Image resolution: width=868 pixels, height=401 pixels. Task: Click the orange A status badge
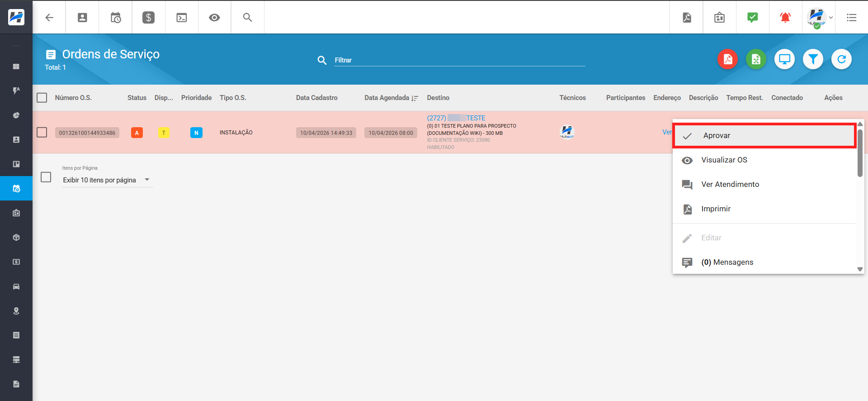[137, 133]
